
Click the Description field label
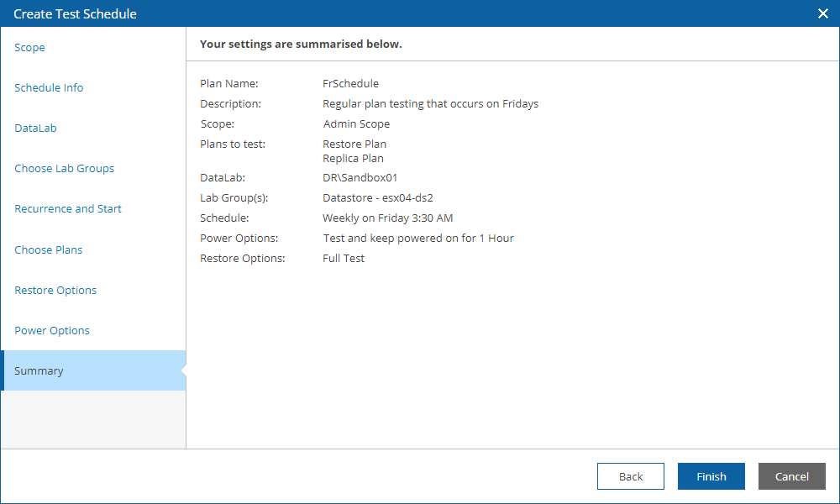pyautogui.click(x=230, y=104)
